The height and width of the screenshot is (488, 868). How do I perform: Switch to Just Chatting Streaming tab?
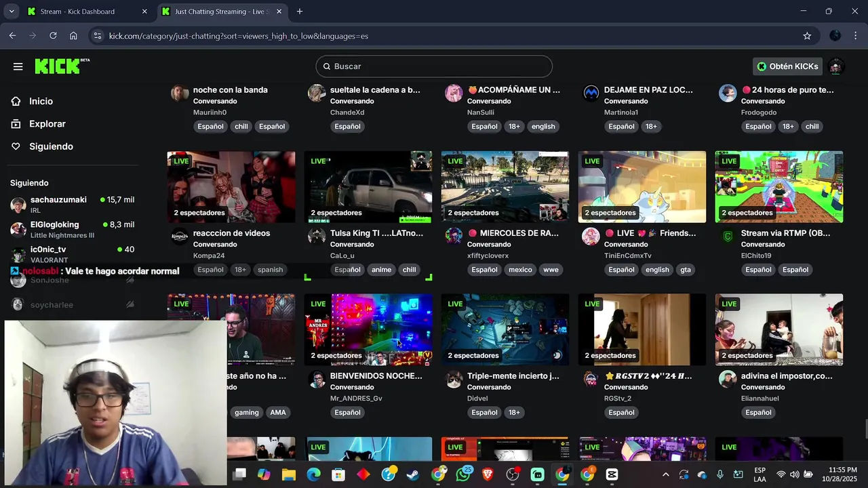pos(222,12)
